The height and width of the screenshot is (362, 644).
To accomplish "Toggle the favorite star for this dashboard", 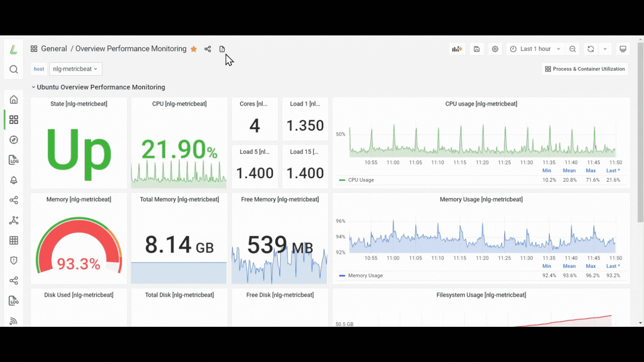I will tap(194, 49).
